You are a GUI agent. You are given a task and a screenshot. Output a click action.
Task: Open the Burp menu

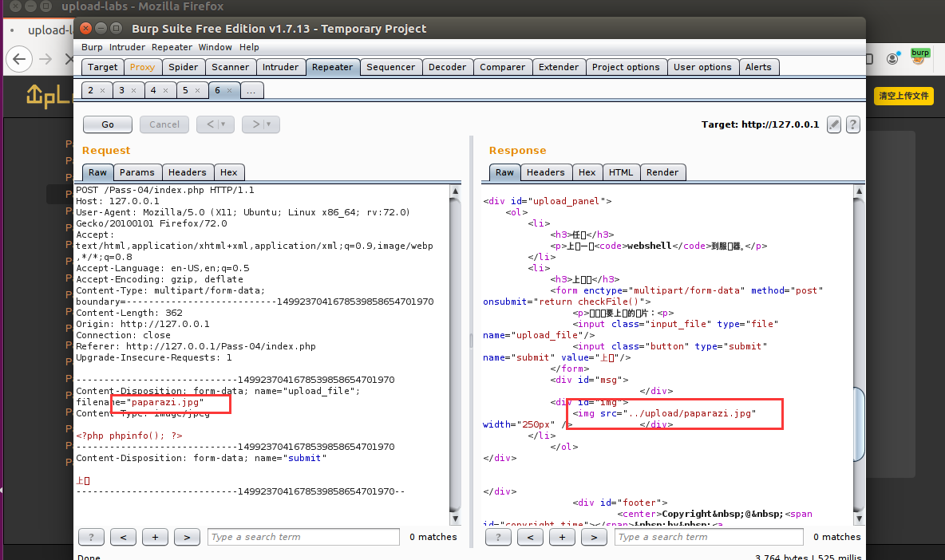[92, 47]
